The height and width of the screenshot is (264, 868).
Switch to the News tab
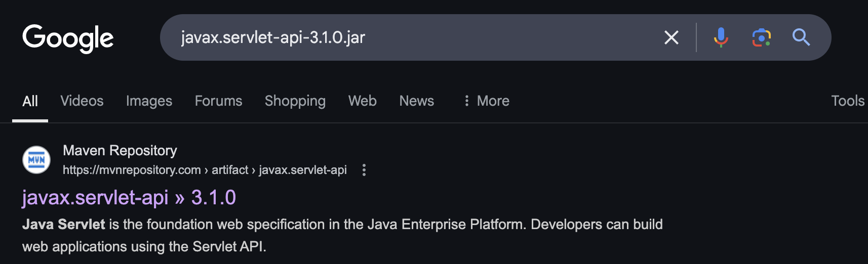point(417,101)
